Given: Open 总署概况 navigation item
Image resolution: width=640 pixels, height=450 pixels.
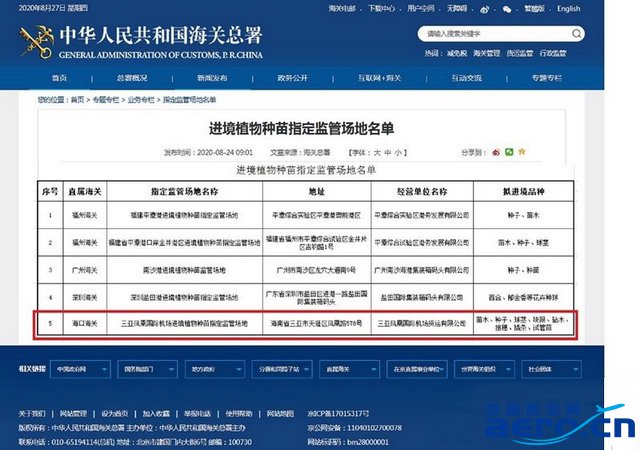Looking at the screenshot, I should [x=132, y=78].
